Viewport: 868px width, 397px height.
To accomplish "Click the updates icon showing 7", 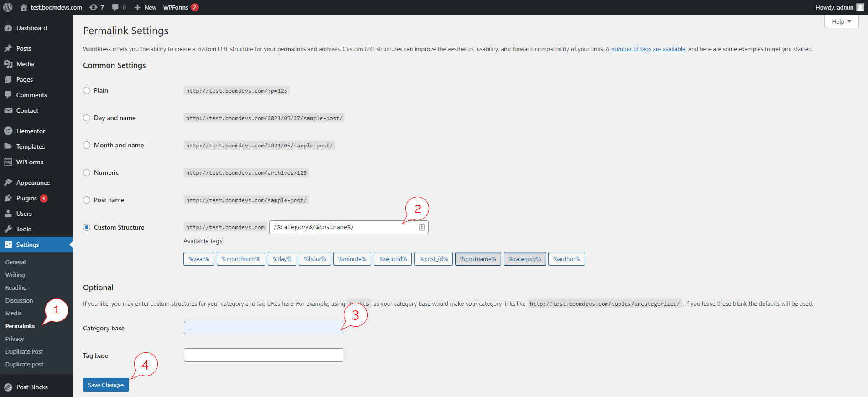I will (94, 7).
